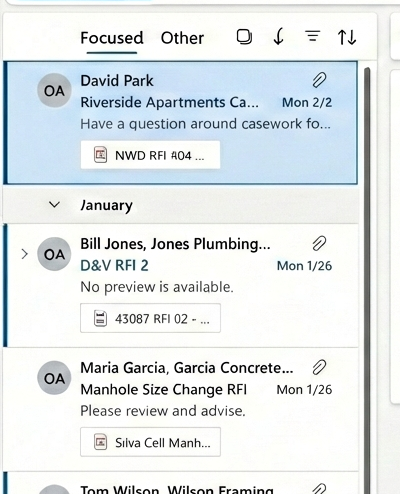This screenshot has height=494, width=400.
Task: Switch to the Other inbox tab
Action: coord(182,38)
